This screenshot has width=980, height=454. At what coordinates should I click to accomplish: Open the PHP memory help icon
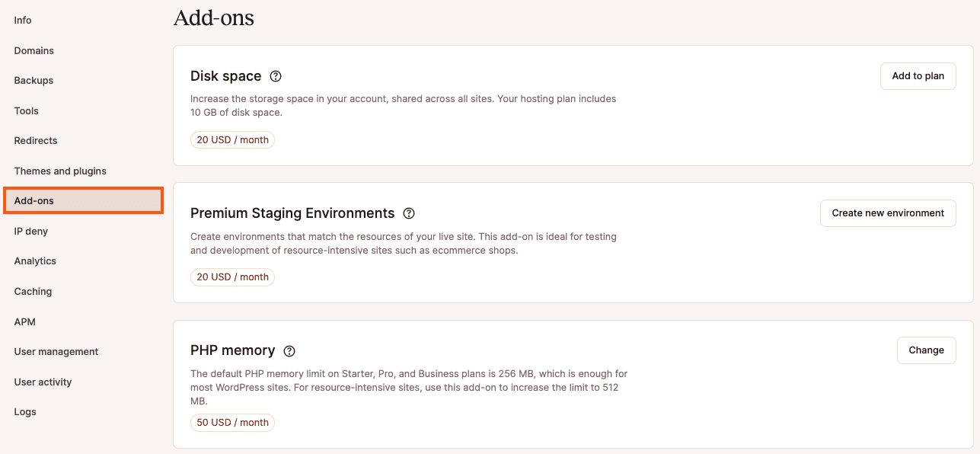[x=289, y=351]
